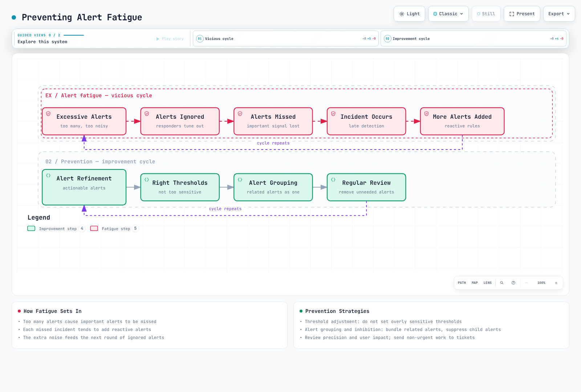Click the Classic chevron arrow
The width and height of the screenshot is (581, 392).
click(x=462, y=14)
